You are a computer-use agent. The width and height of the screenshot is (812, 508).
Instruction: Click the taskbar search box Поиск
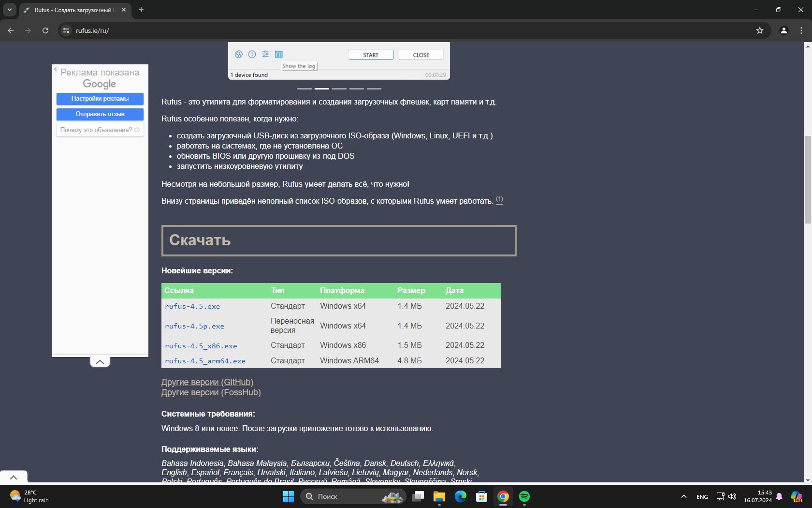click(x=353, y=496)
